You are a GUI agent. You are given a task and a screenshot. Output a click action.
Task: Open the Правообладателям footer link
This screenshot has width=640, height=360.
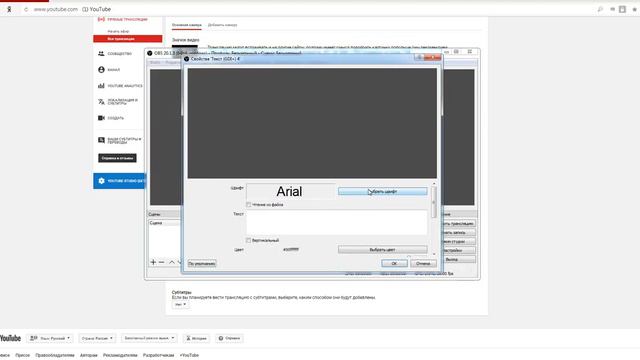coord(55,355)
